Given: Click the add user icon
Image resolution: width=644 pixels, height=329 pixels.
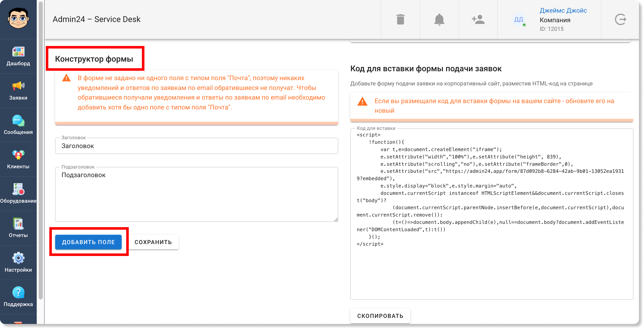Looking at the screenshot, I should point(478,19).
